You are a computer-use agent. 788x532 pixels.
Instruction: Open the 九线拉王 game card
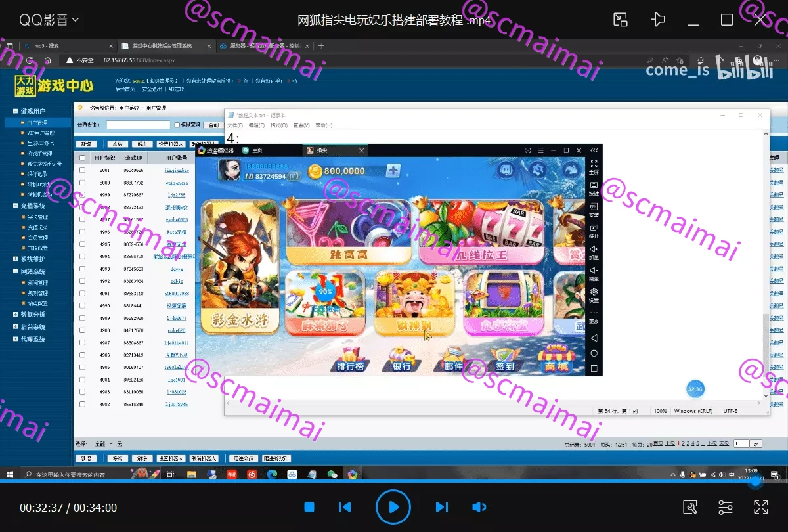(483, 231)
